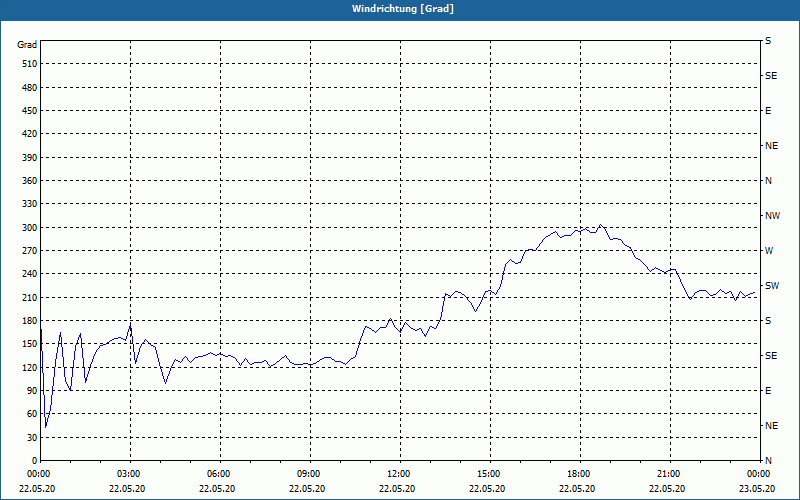Click the 210 value on left axis
The image size is (800, 500).
30,297
